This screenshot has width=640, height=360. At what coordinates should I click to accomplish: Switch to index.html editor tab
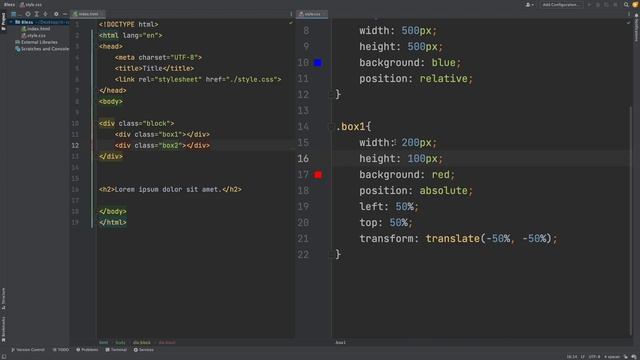pos(88,14)
